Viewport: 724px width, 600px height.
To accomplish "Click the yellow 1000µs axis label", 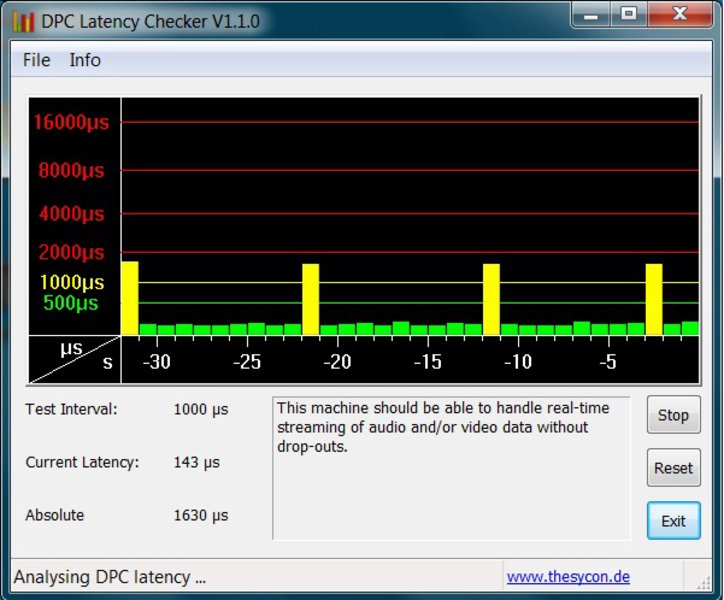I will tap(72, 282).
